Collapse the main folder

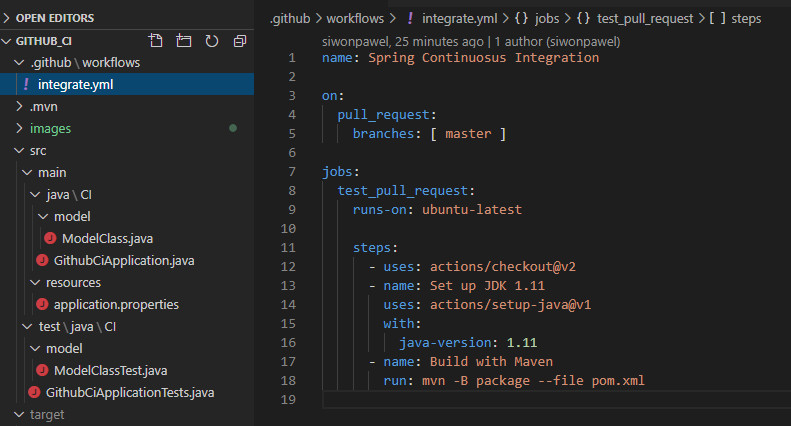pyautogui.click(x=27, y=172)
